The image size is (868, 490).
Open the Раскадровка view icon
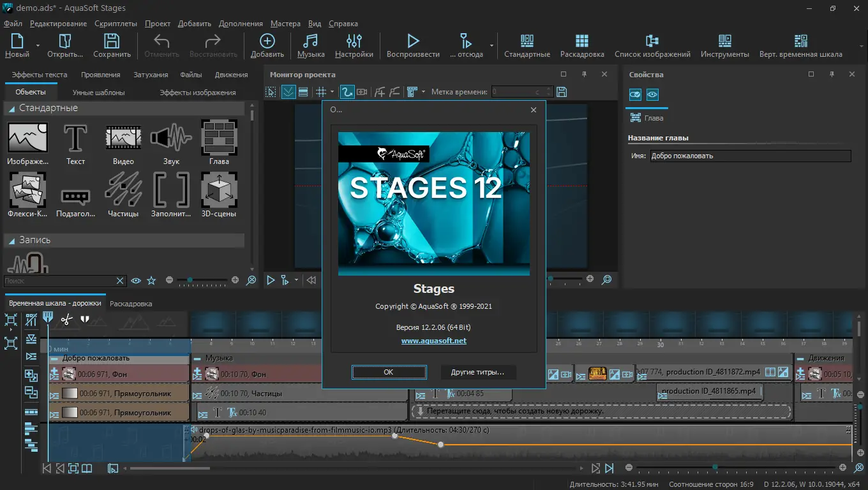coord(581,41)
